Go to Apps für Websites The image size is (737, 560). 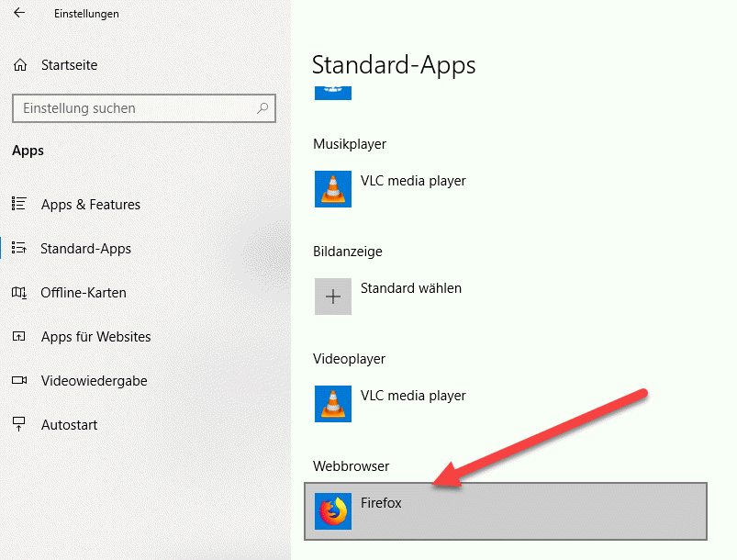pos(95,337)
